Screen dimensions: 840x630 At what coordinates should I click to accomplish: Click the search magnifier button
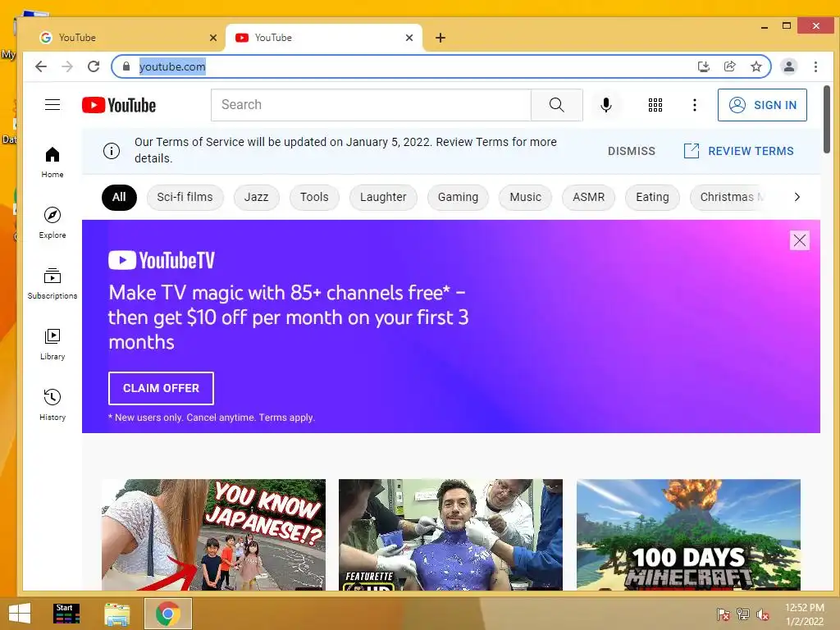[557, 105]
